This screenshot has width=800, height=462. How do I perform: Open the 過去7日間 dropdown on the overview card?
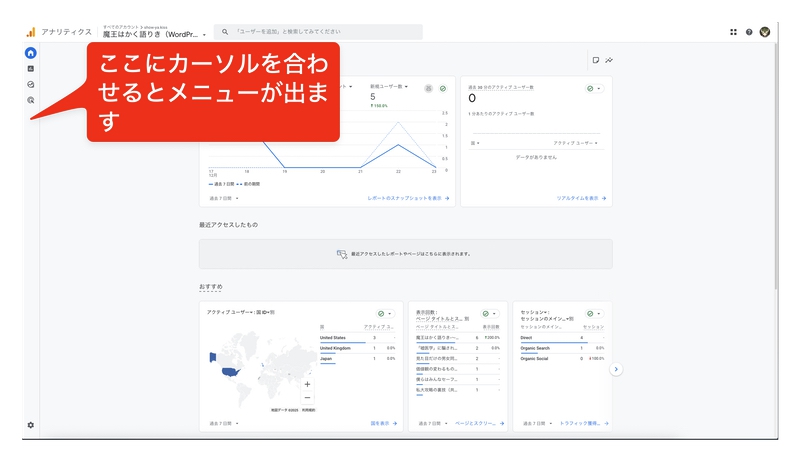(224, 198)
